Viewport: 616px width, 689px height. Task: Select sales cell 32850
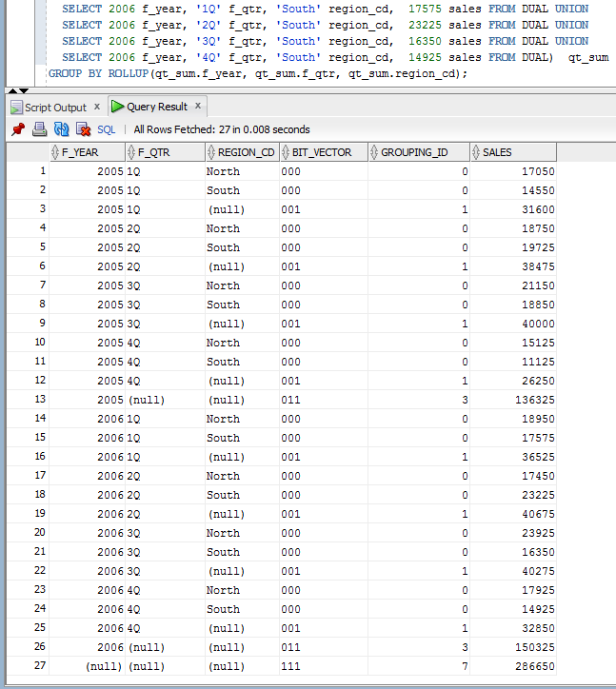513,628
